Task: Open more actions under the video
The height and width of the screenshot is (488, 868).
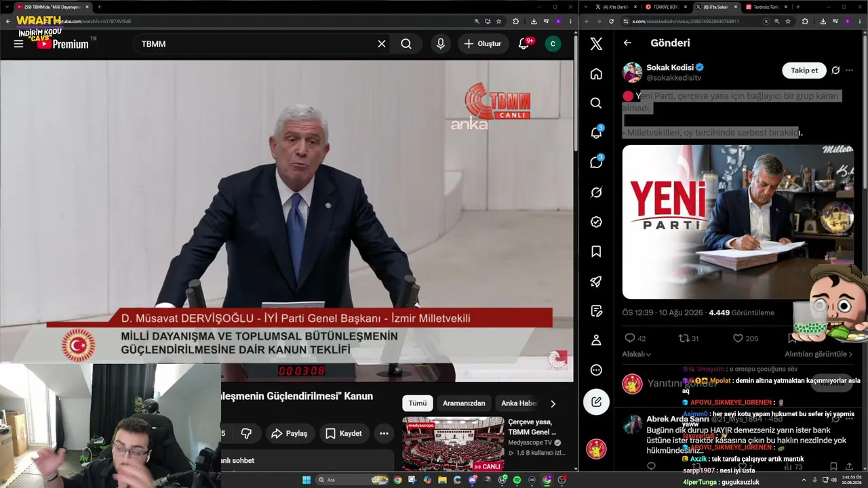Action: tap(384, 433)
